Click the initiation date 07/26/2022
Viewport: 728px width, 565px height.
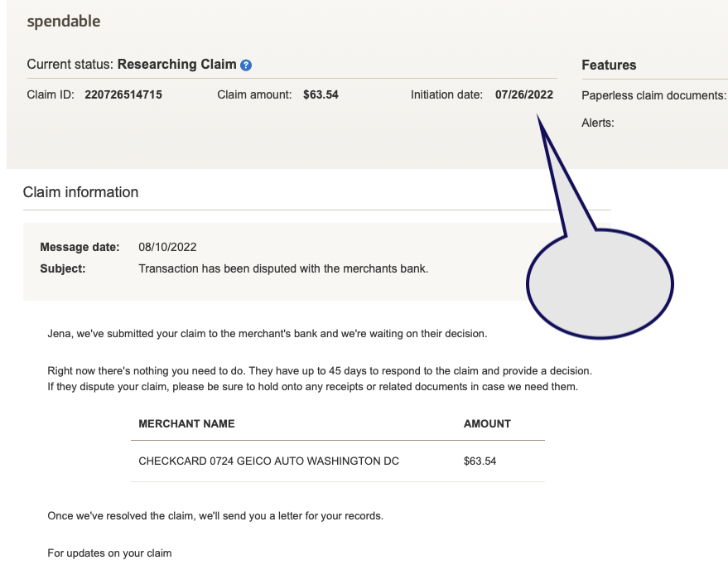pos(523,94)
